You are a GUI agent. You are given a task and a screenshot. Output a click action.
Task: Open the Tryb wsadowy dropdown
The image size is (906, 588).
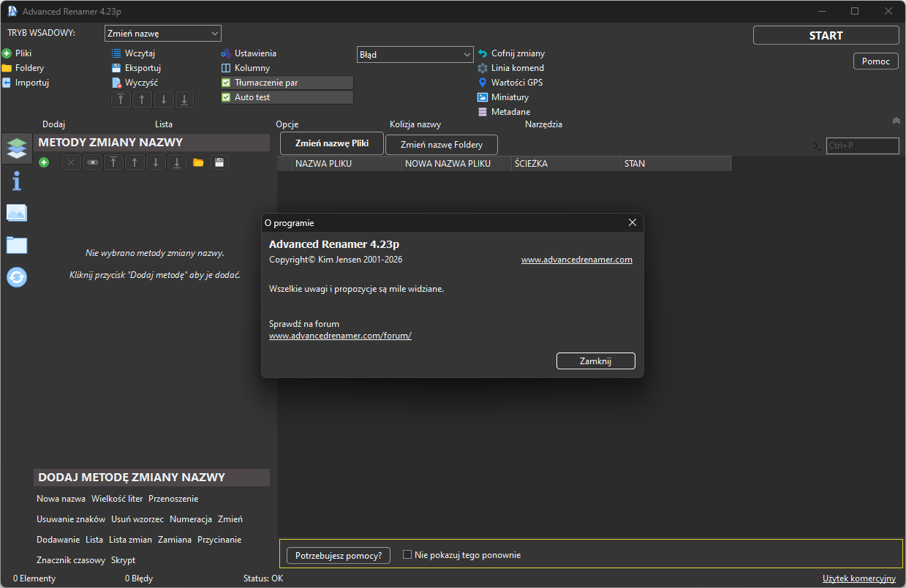[x=163, y=34]
